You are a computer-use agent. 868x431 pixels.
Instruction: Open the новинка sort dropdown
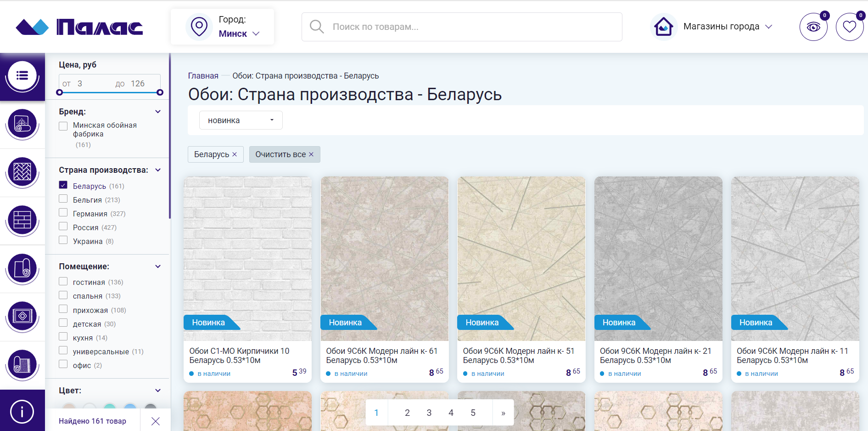coord(241,120)
